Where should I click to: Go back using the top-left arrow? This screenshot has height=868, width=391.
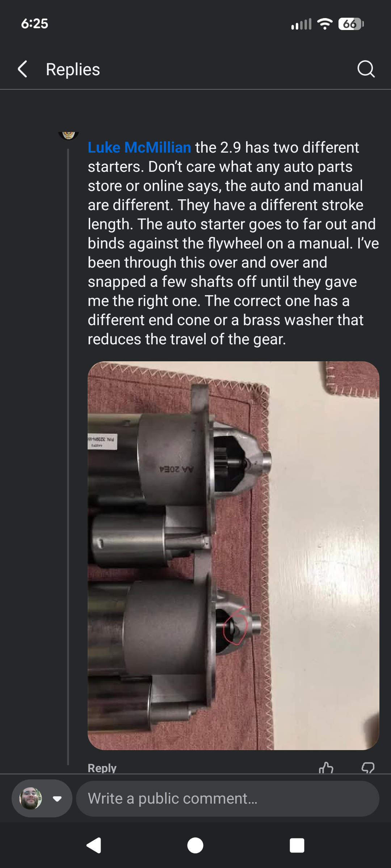pos(22,69)
